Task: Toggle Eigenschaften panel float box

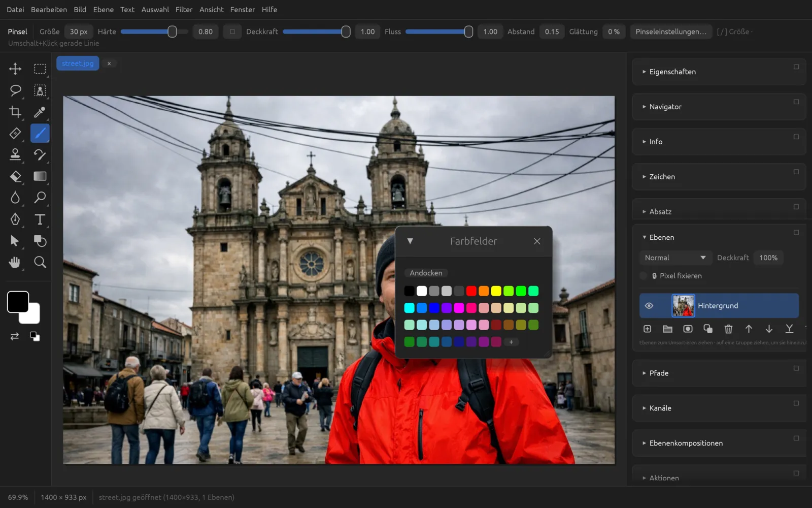Action: tap(796, 67)
